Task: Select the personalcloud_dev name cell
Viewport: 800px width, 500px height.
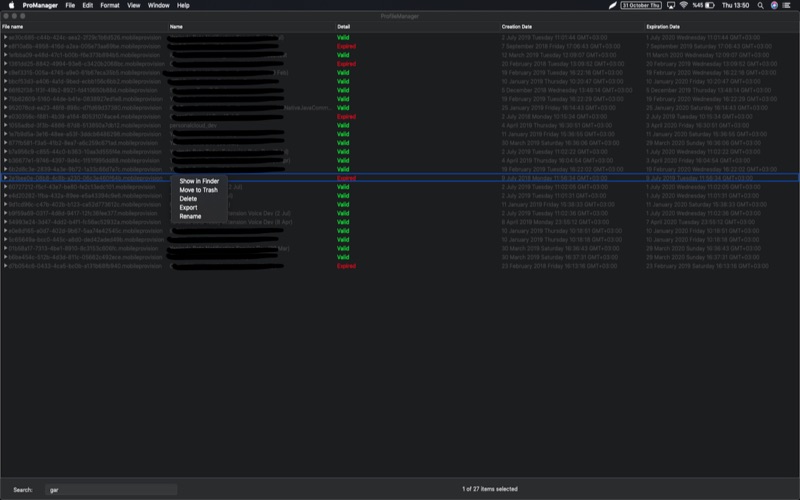Action: coord(193,126)
